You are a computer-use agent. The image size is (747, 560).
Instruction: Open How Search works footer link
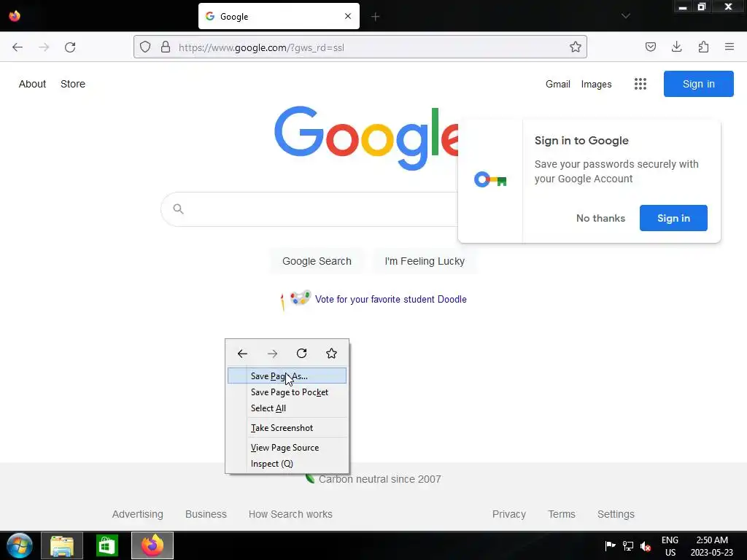[290, 514]
